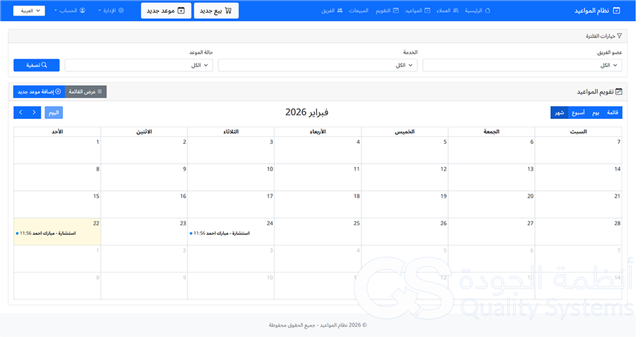The image size is (644, 337).
Task: Switch calendar to أسبوع week view
Action: click(579, 113)
